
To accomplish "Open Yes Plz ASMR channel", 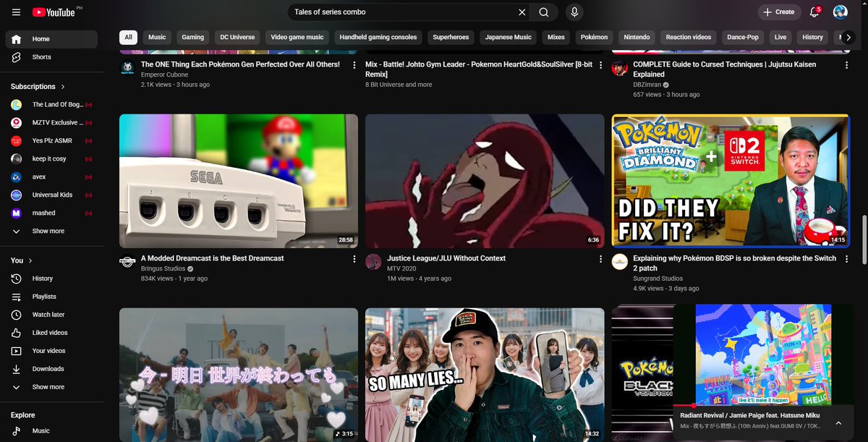I will point(51,141).
